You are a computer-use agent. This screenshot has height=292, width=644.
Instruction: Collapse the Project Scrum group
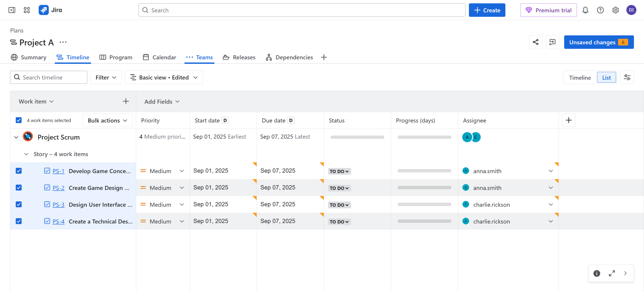[x=16, y=137]
